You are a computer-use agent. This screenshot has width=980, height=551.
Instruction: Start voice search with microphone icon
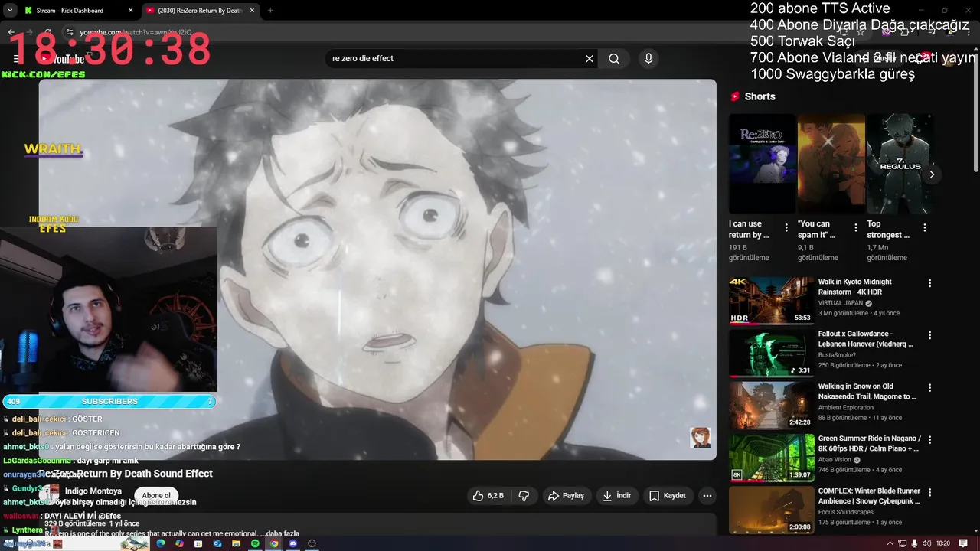click(648, 59)
